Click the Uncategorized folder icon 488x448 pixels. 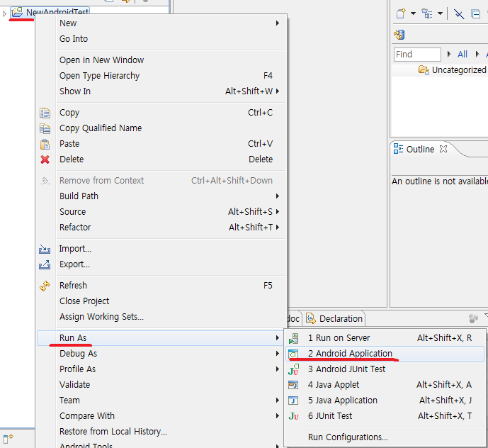[x=424, y=69]
